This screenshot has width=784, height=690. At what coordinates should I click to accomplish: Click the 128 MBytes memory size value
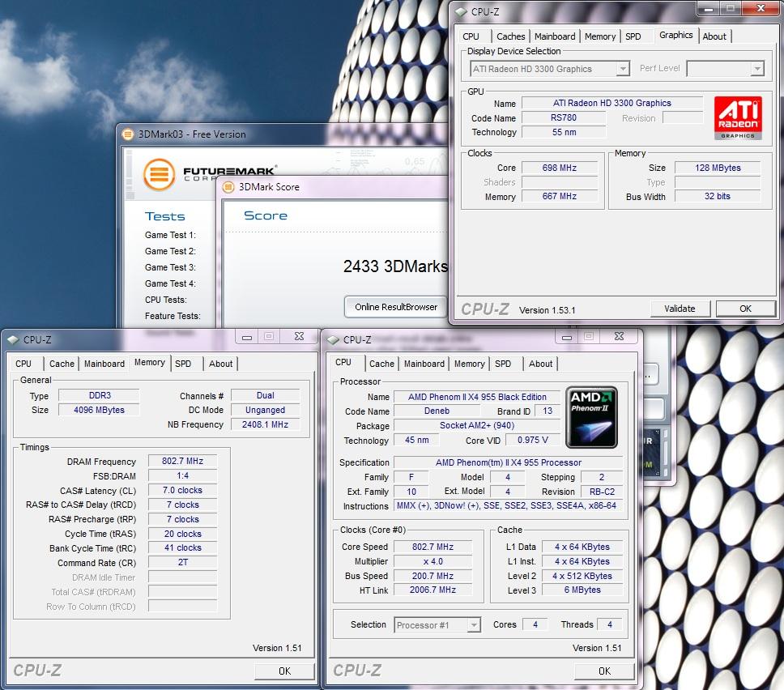pos(718,168)
